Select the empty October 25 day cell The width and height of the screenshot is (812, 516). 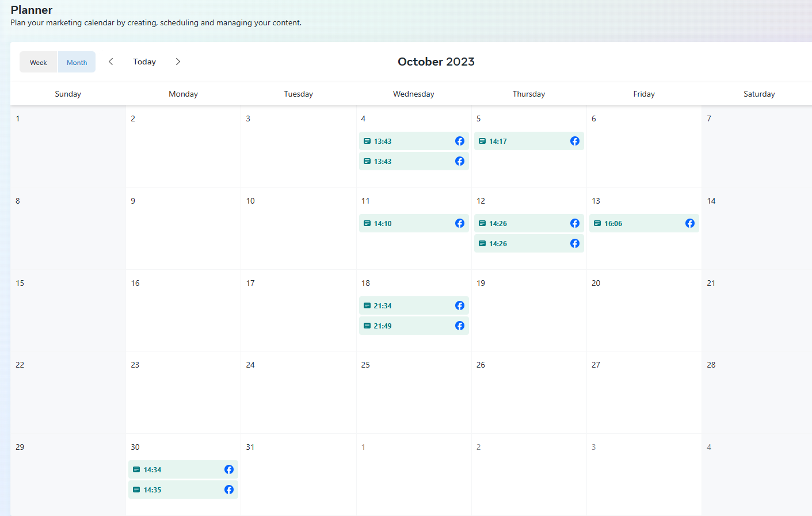[x=413, y=397]
